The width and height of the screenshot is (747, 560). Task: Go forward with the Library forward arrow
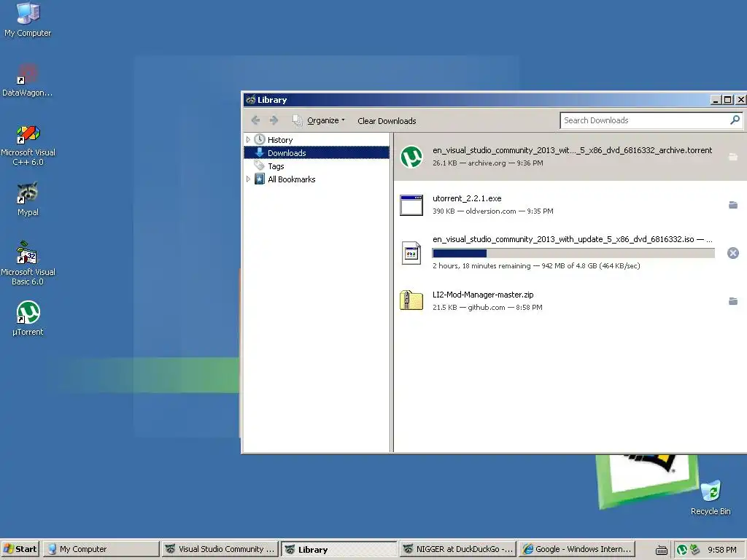tap(274, 120)
